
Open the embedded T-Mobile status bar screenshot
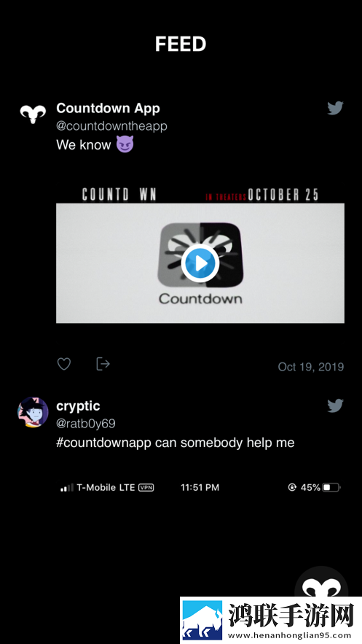(x=200, y=487)
